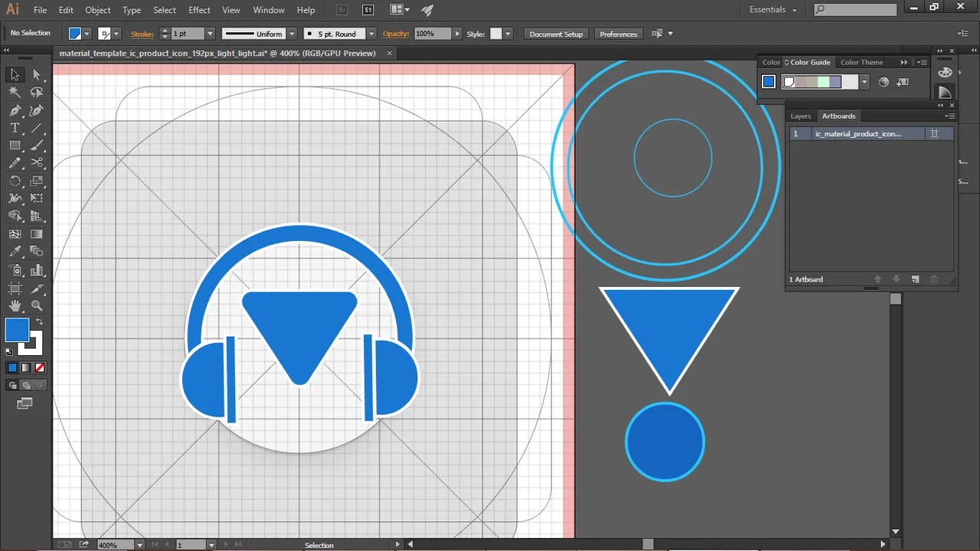Expand the opacity slider arrow

tap(458, 34)
